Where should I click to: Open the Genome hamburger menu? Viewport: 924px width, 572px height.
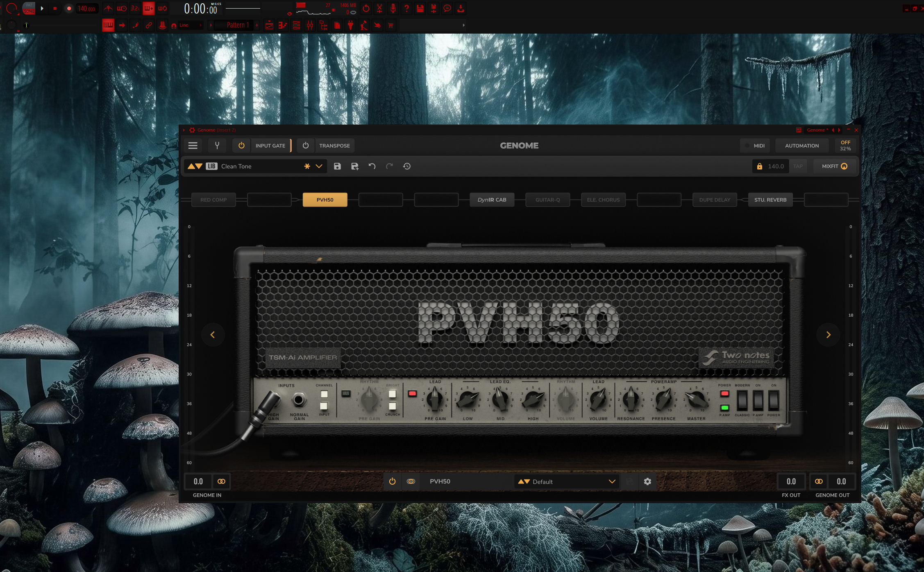click(193, 145)
